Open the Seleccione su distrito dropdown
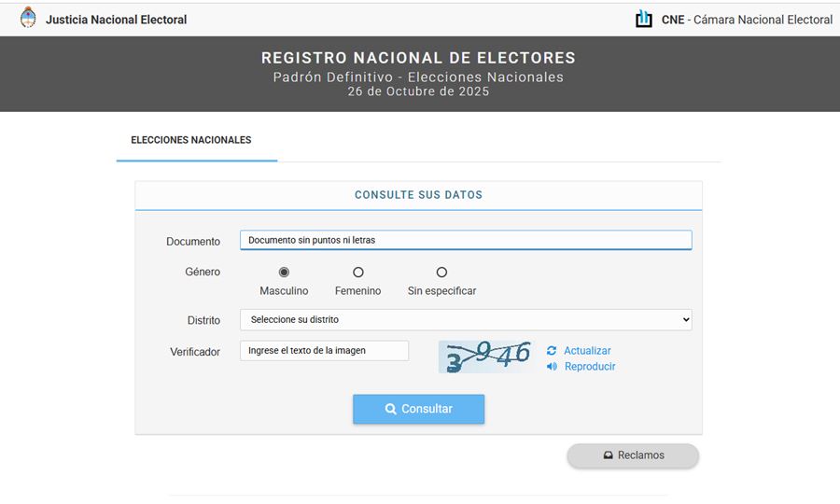Screen dimensions: 840x504 pos(466,320)
